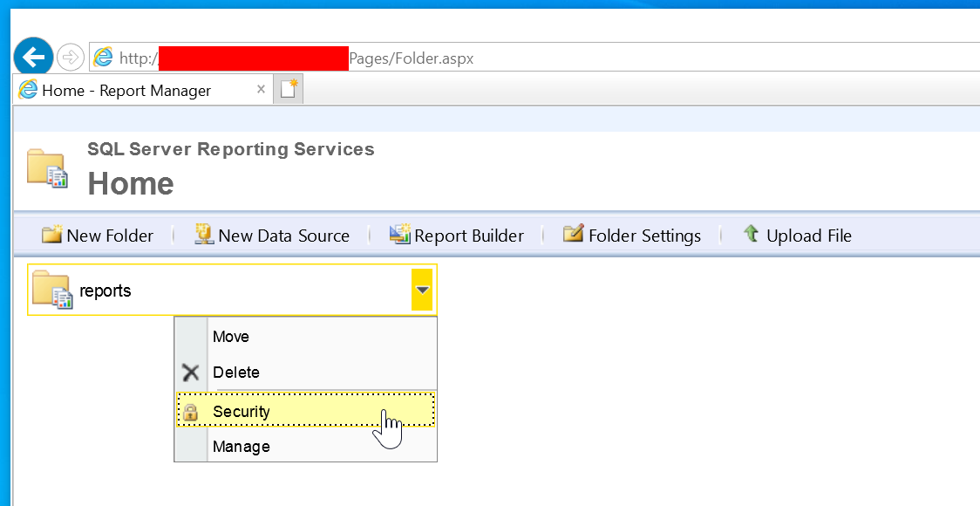Click the browser Back arrow button
Viewport: 980px width, 506px height.
pos(33,58)
